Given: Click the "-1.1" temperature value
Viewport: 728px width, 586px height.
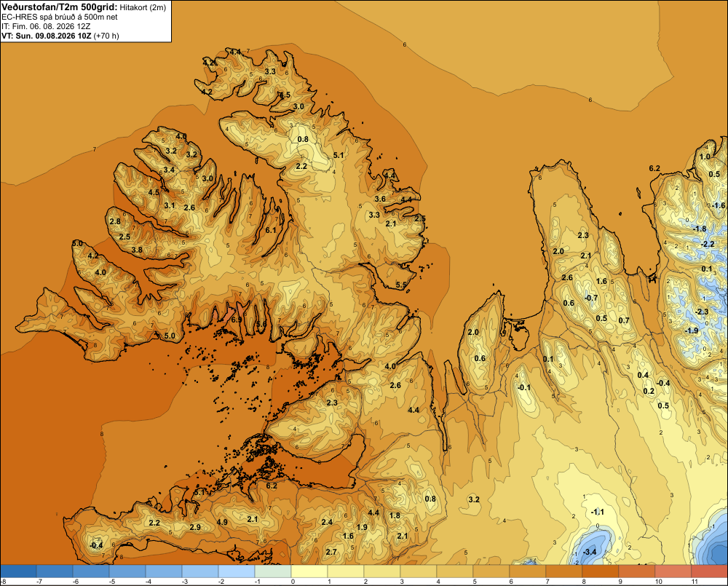Looking at the screenshot, I should pos(598,512).
